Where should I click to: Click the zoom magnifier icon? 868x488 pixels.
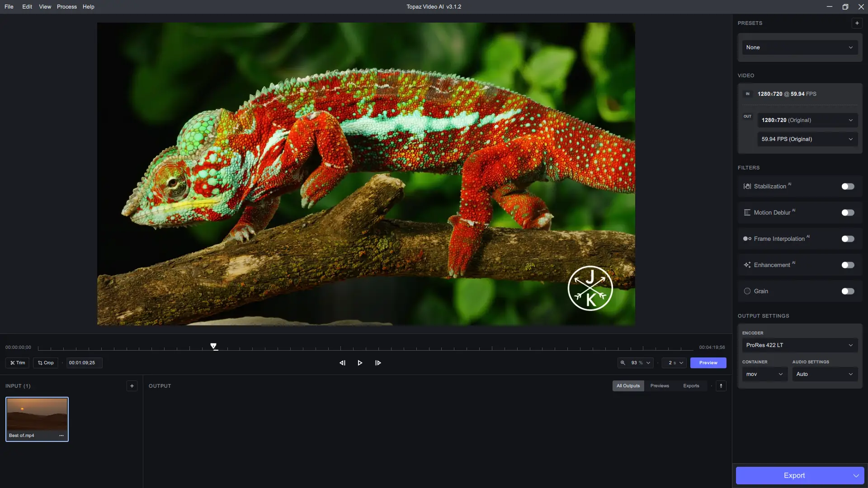coord(623,363)
